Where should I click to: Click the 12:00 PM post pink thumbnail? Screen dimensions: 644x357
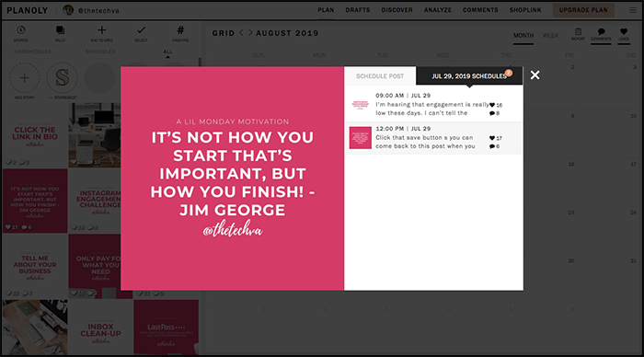click(x=361, y=138)
